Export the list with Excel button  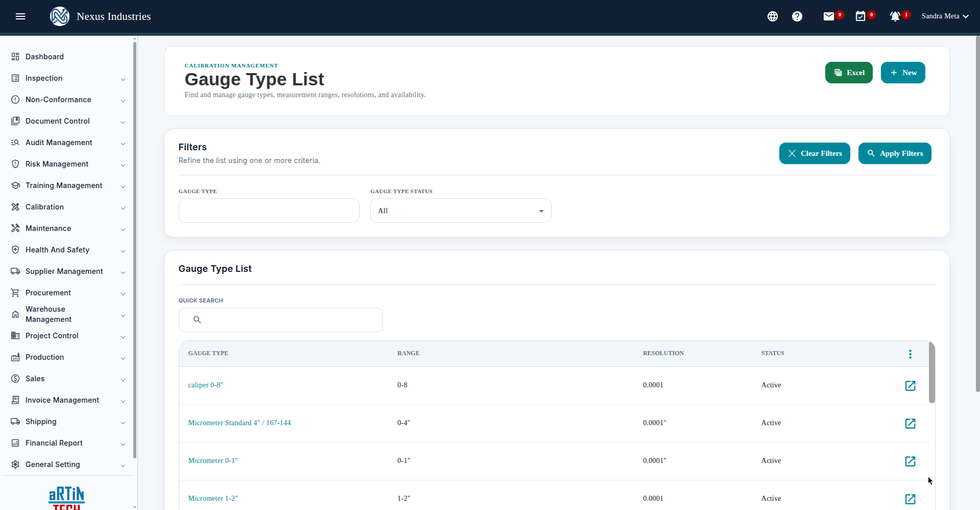pyautogui.click(x=849, y=73)
